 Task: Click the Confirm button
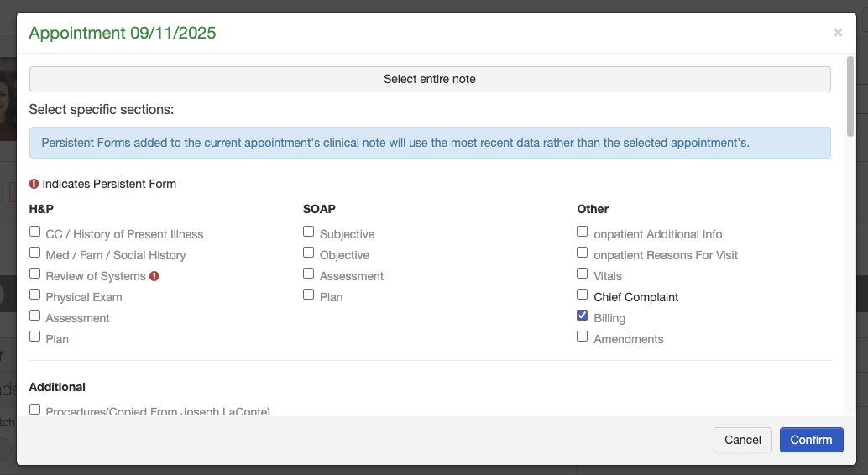click(x=811, y=440)
